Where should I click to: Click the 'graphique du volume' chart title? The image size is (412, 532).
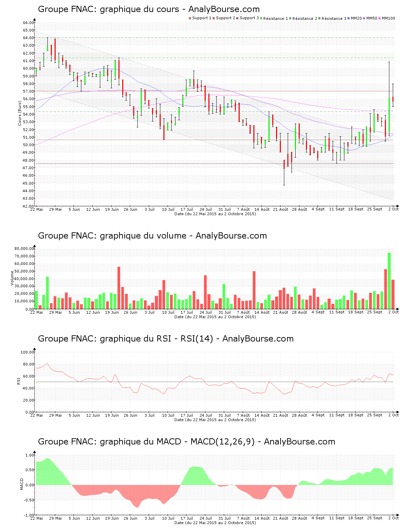tap(152, 236)
